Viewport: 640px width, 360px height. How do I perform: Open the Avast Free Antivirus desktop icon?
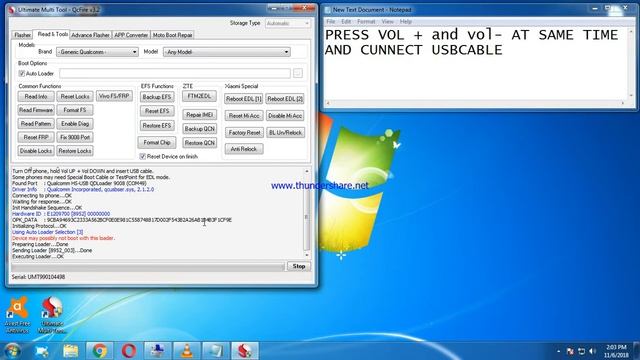[x=17, y=315]
